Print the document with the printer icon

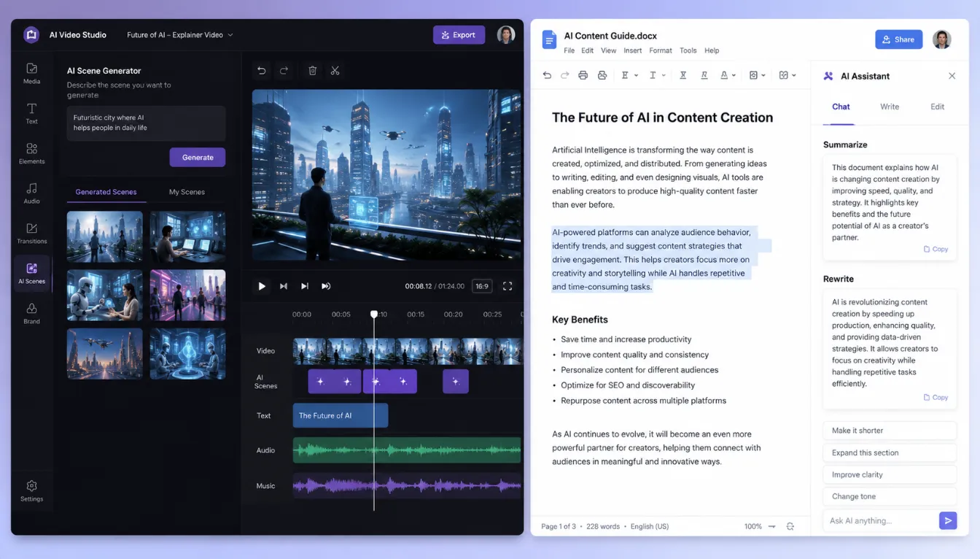(583, 75)
